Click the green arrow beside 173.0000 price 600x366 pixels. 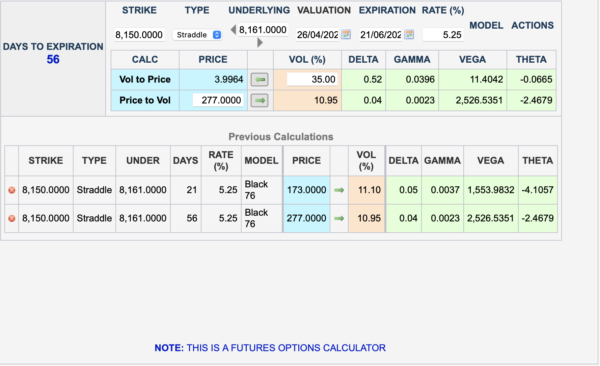click(x=339, y=190)
